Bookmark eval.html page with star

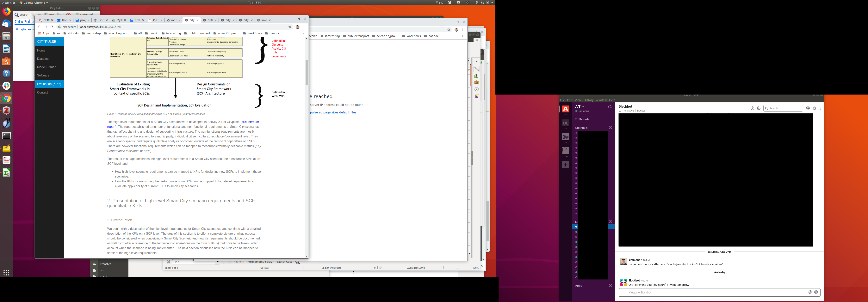[290, 27]
